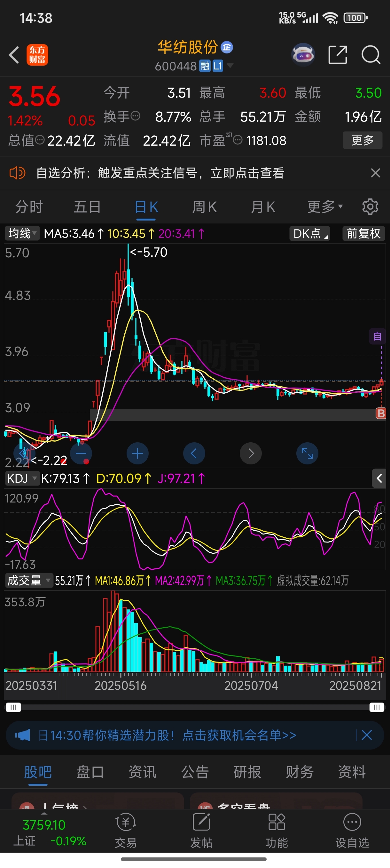Expand the 更多 period dropdown
Image resolution: width=390 pixels, height=868 pixels.
tap(325, 206)
